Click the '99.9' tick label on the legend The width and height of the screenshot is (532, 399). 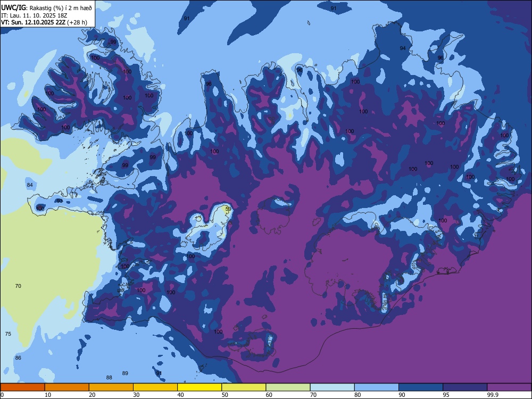tap(493, 395)
